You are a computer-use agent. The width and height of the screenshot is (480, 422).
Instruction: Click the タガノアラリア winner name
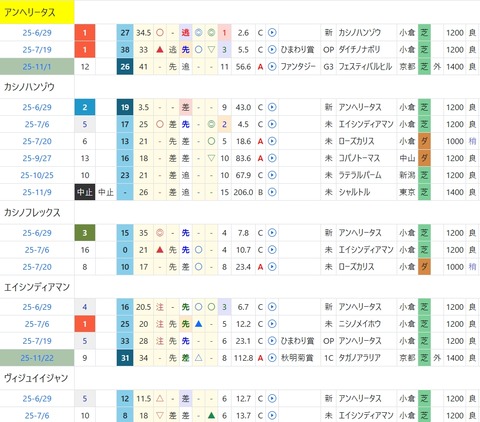click(360, 358)
